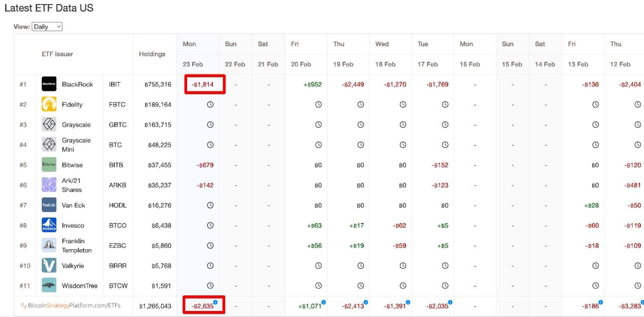The height and width of the screenshot is (317, 644).
Task: Click the pending clock for Van Eck 23 Feb
Action: pyautogui.click(x=210, y=205)
